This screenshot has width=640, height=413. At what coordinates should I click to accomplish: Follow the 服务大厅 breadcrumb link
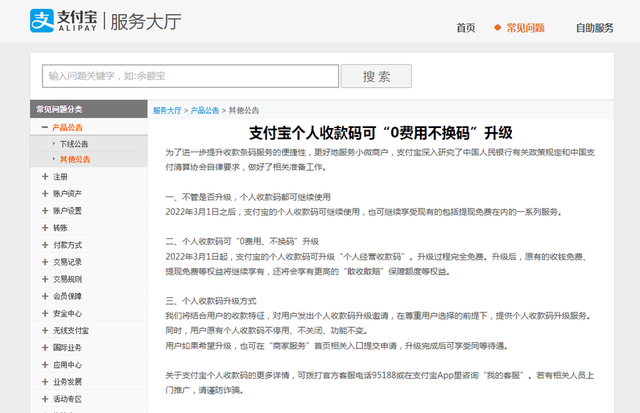167,110
